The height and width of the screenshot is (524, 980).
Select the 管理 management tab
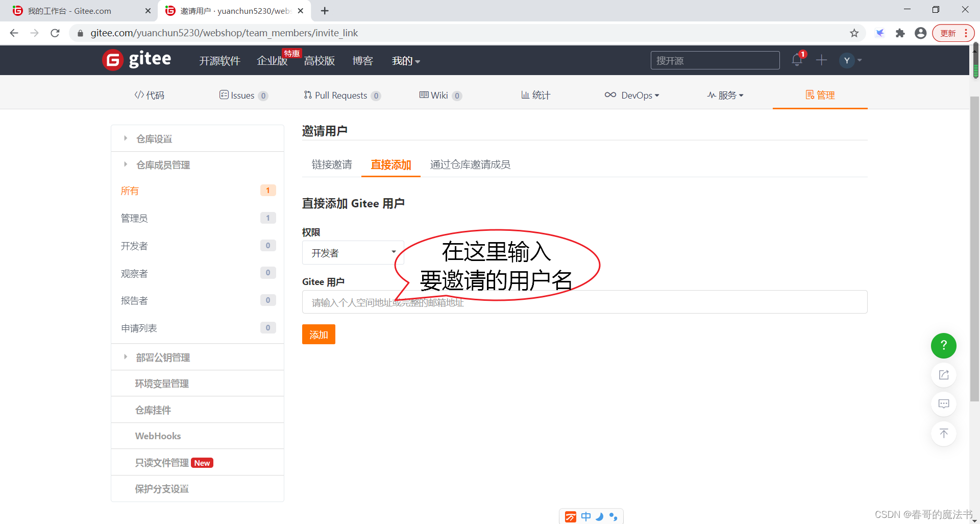(820, 95)
